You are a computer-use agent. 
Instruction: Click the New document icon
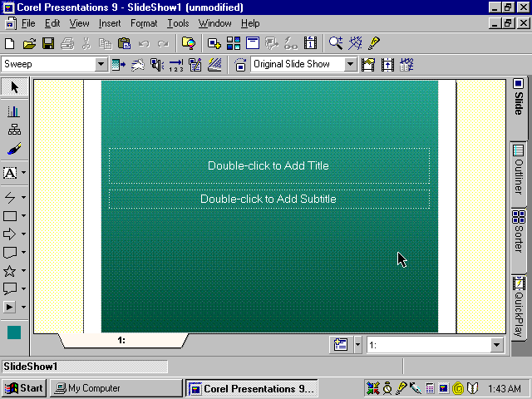(10, 43)
